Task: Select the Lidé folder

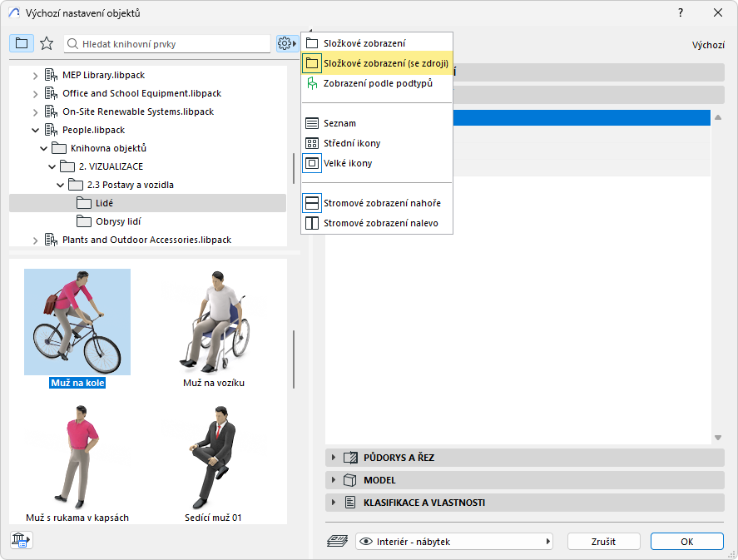Action: point(148,203)
